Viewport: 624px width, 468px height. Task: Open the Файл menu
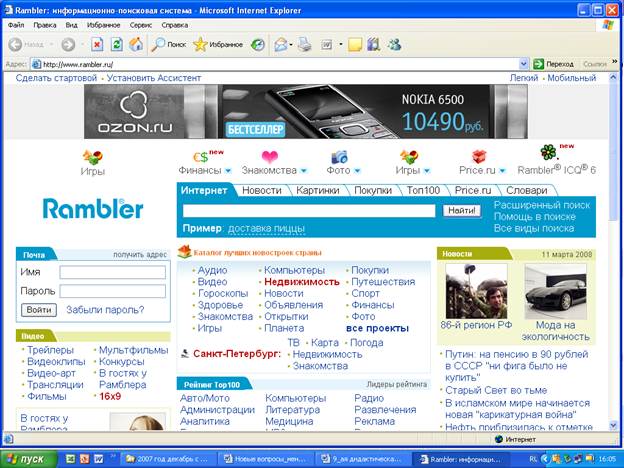tap(16, 25)
